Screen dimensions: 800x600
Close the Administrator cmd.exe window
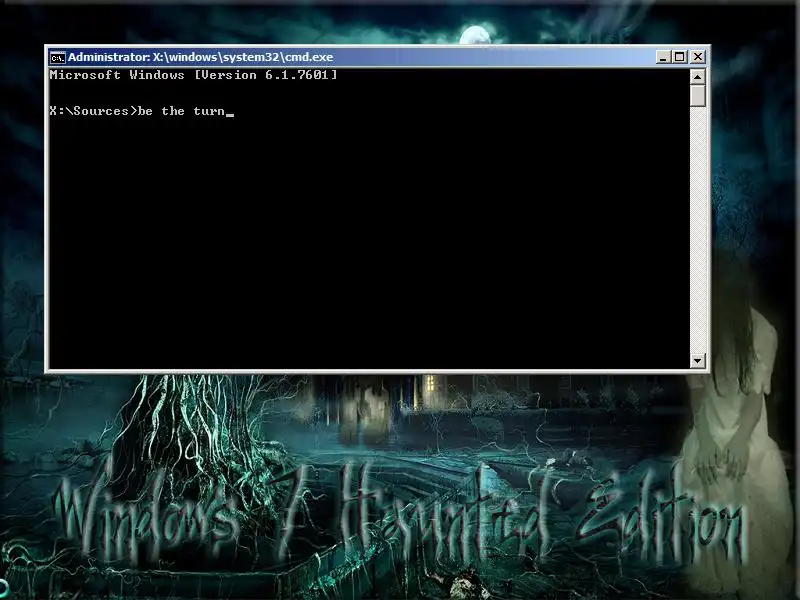698,57
